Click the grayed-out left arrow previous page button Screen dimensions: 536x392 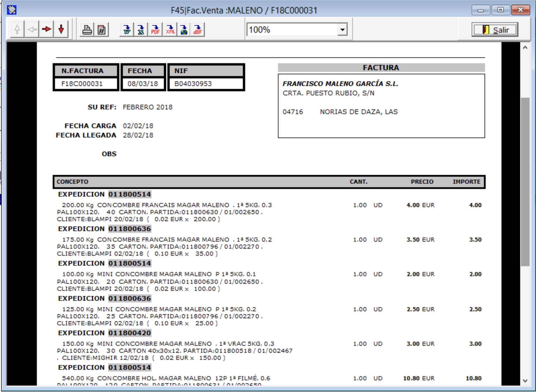click(x=32, y=29)
